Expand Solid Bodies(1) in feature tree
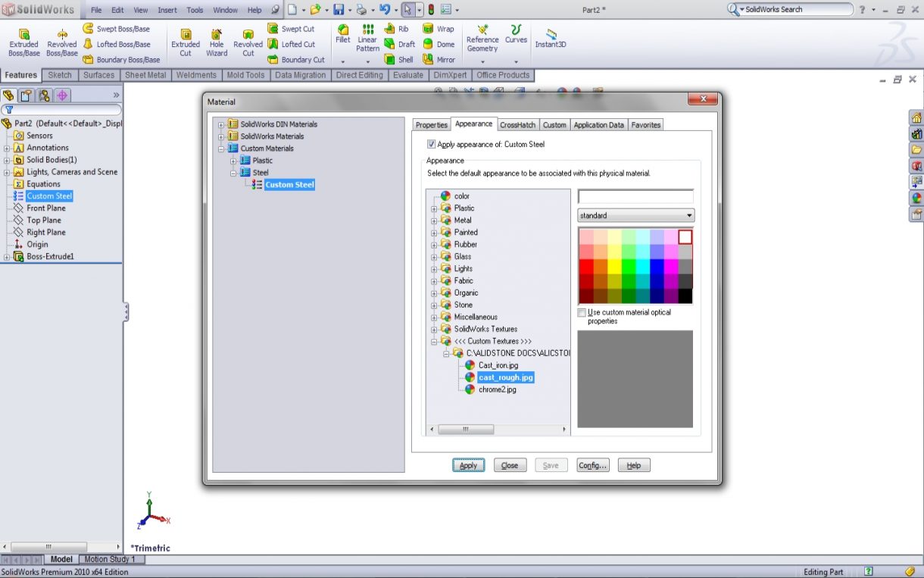 tap(7, 160)
